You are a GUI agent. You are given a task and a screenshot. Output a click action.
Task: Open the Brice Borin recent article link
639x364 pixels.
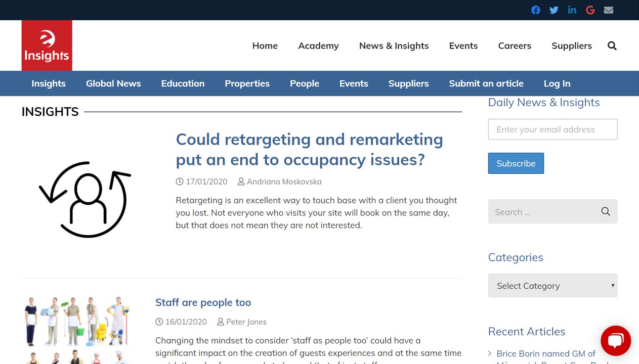[x=545, y=353]
